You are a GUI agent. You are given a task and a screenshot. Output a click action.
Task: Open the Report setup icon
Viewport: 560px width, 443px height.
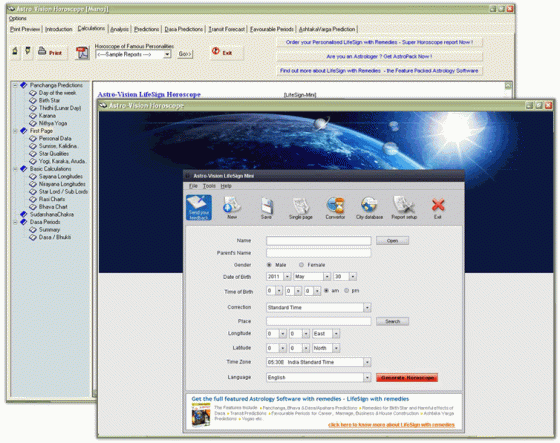coord(404,208)
